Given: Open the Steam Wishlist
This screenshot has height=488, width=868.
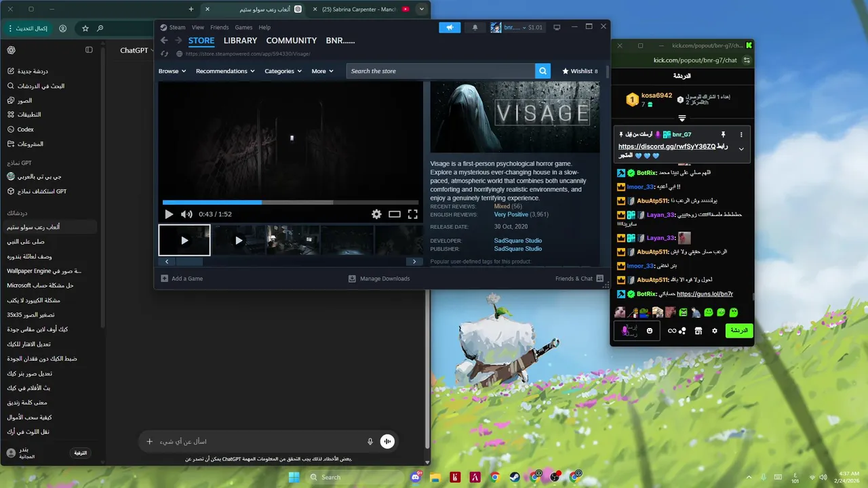Looking at the screenshot, I should pos(580,71).
